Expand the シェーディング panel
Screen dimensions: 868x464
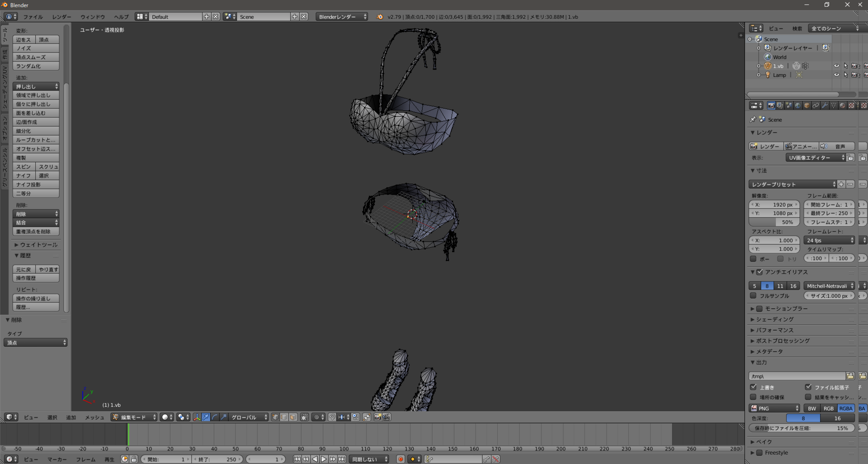[x=775, y=319]
